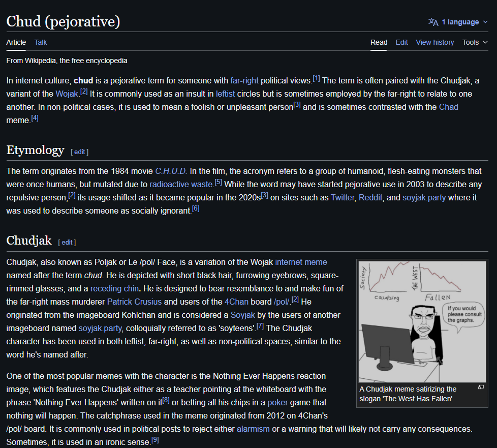Click the soyjak.party link in Etymology

pos(424,197)
